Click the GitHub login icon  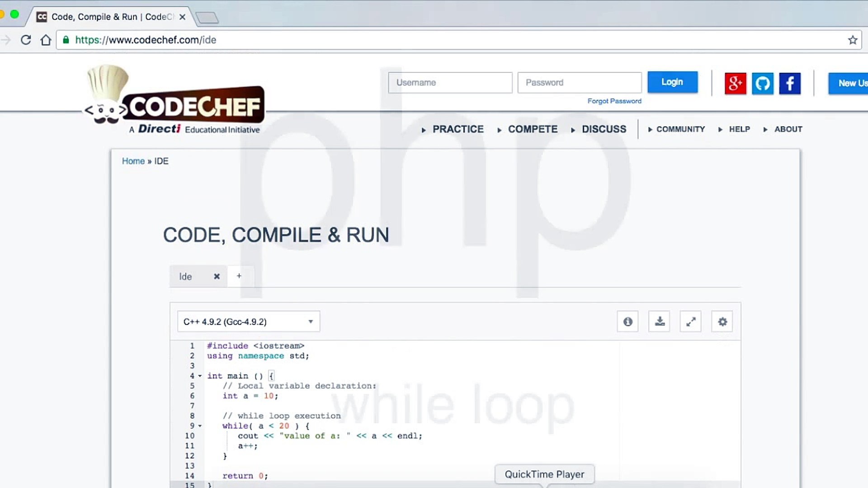[763, 84]
